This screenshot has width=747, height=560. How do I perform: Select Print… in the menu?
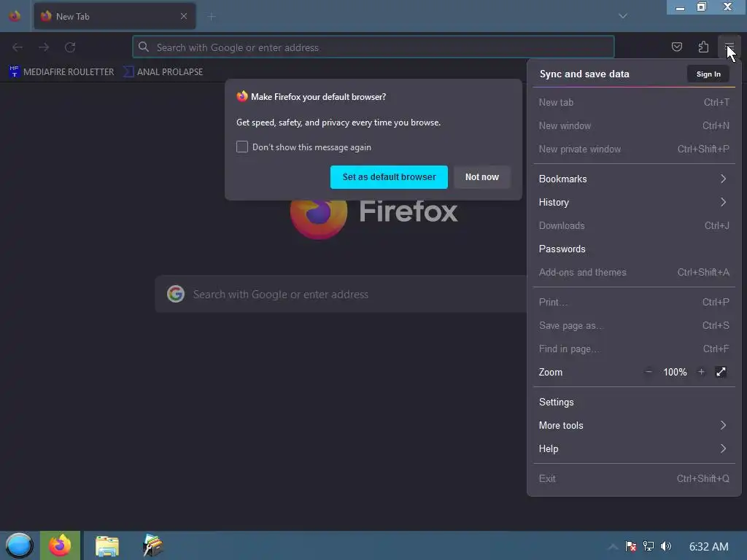click(x=634, y=303)
